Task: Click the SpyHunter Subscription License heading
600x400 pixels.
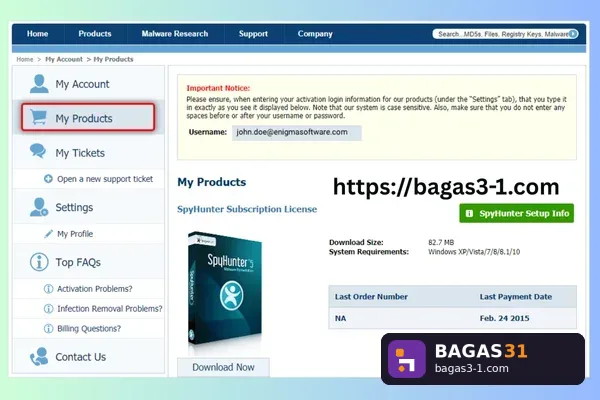Action: tap(247, 209)
